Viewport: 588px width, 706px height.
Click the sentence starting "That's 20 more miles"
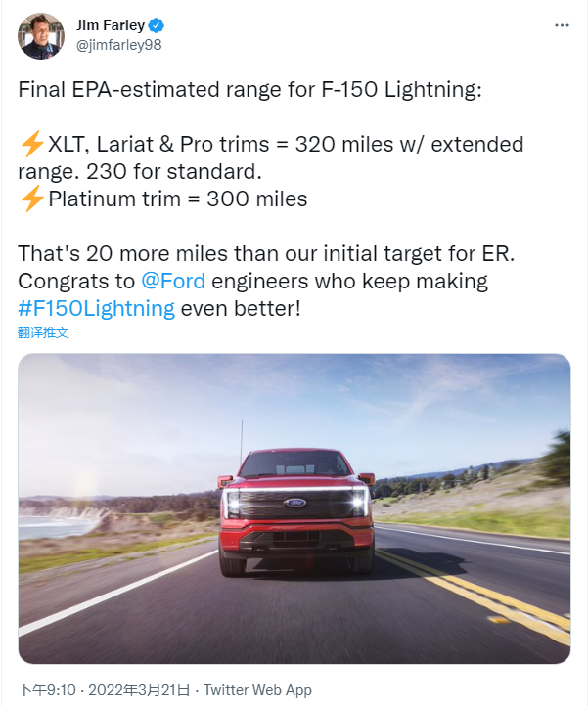pyautogui.click(x=266, y=254)
